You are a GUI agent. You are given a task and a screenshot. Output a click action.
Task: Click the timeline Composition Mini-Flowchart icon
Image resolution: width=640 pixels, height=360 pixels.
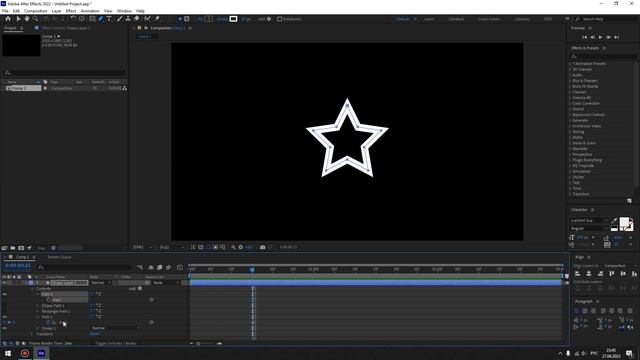[140, 267]
